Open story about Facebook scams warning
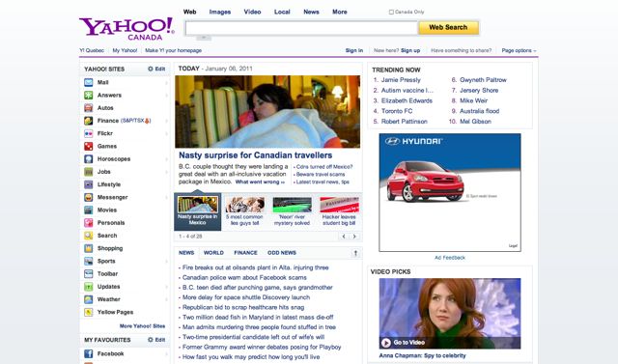This screenshot has height=364, width=618. tap(244, 278)
